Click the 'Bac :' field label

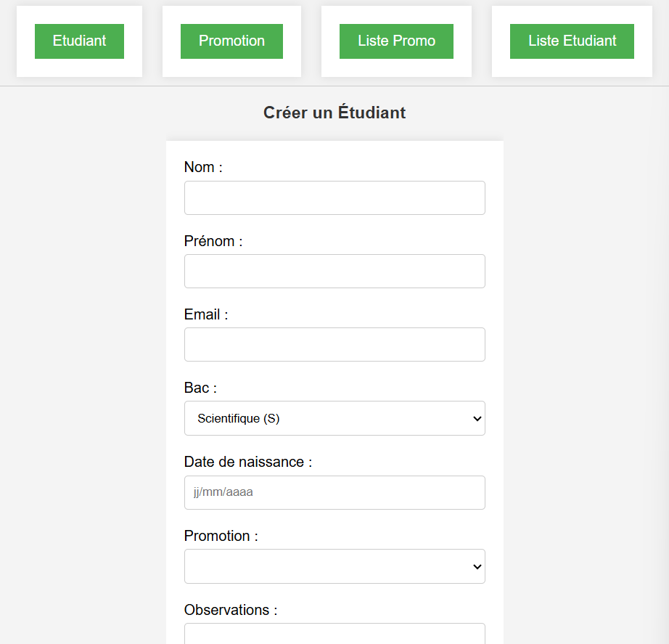(200, 388)
